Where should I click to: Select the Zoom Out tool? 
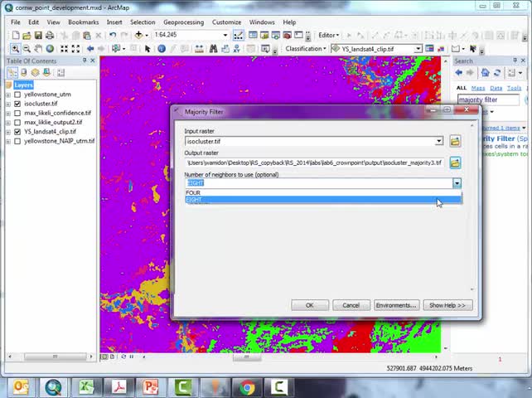point(27,49)
